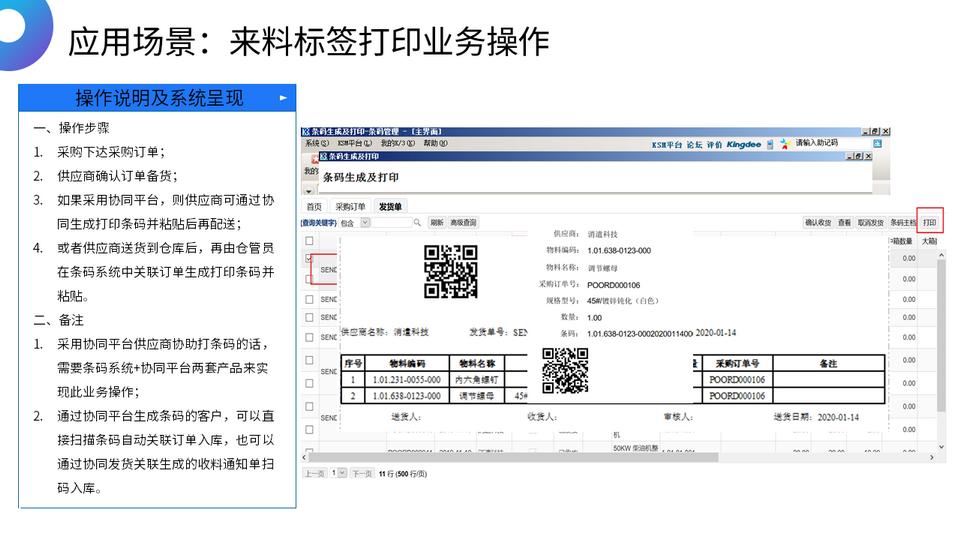Screen dimensions: 960x540
Task: Click the yellow star favorites icon
Action: [785, 144]
